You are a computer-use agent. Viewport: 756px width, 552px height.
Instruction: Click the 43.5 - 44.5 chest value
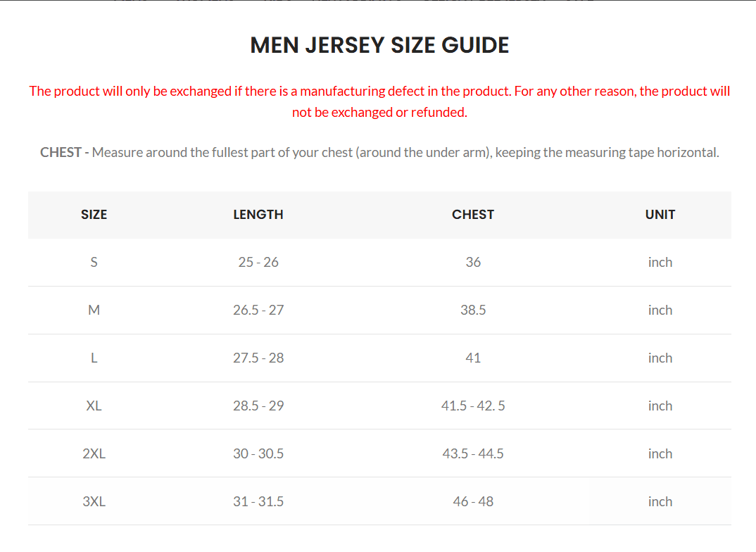click(x=473, y=454)
